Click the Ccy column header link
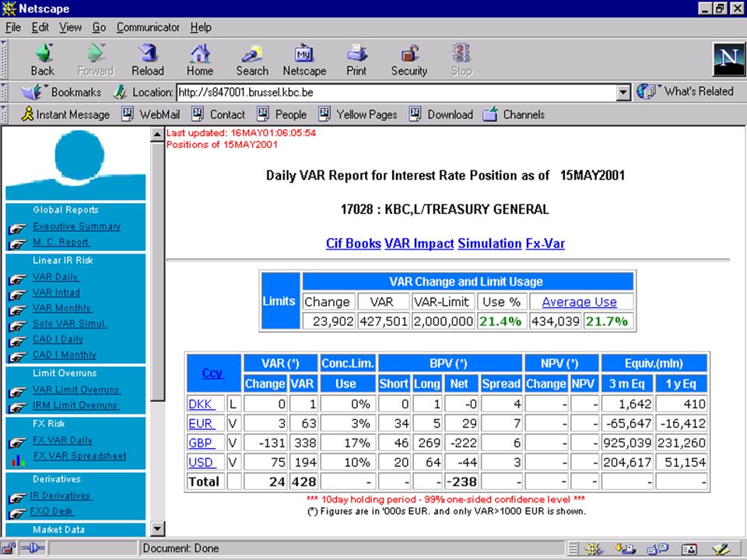Viewport: 747px width, 560px height. pyautogui.click(x=212, y=373)
